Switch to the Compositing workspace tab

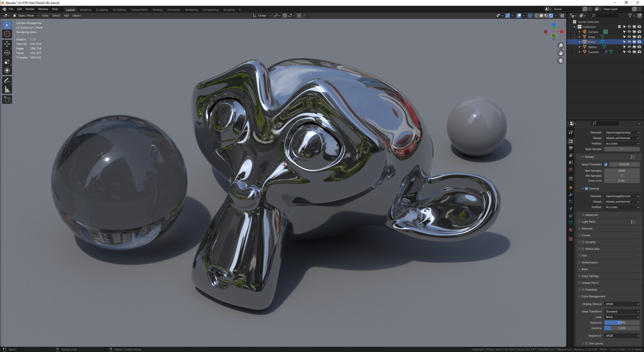pyautogui.click(x=210, y=10)
